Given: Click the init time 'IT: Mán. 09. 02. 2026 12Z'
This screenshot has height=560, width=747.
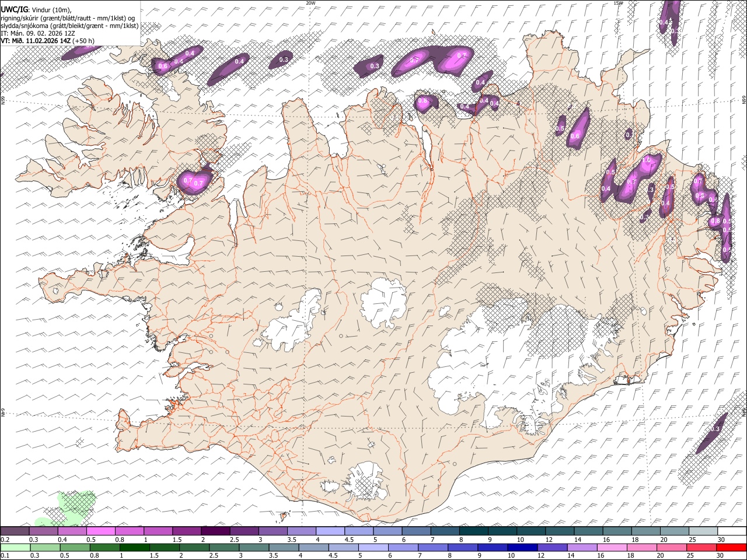Looking at the screenshot, I should coord(37,33).
